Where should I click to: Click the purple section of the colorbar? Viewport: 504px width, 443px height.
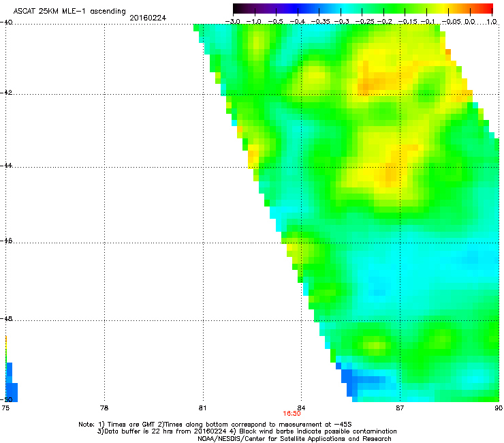coord(267,8)
